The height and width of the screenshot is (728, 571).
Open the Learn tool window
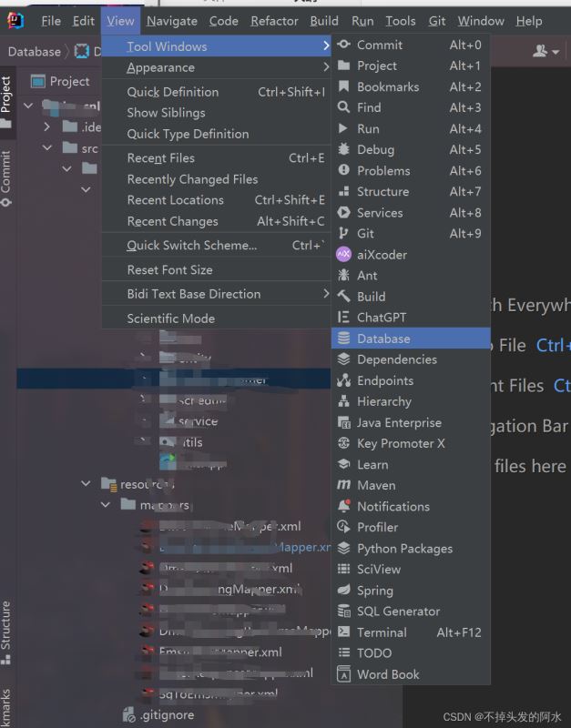pyautogui.click(x=411, y=464)
